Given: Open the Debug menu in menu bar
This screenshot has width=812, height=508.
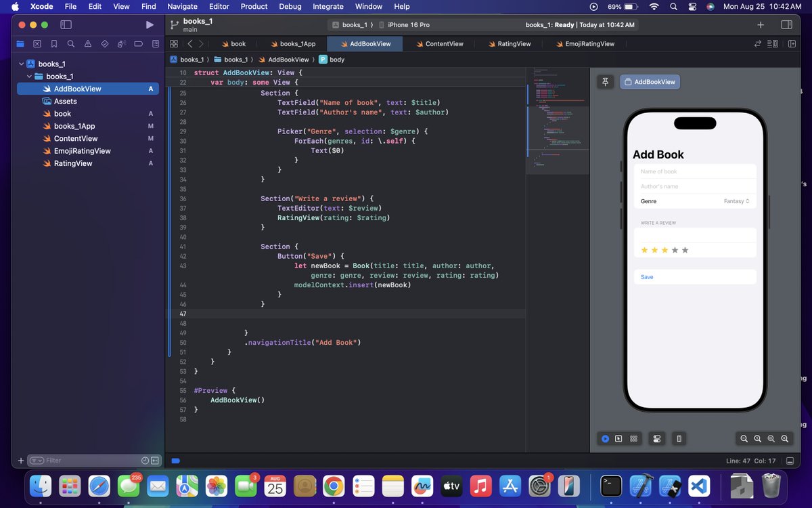Looking at the screenshot, I should click(x=290, y=6).
